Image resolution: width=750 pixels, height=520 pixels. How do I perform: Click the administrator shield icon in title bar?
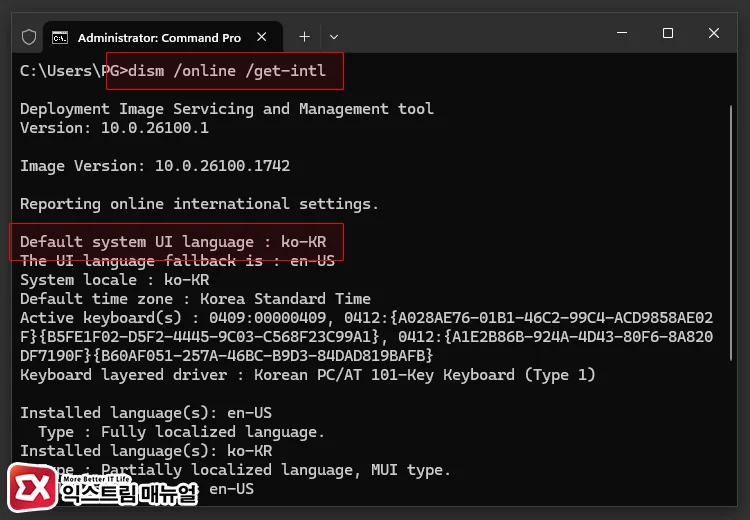pyautogui.click(x=29, y=37)
